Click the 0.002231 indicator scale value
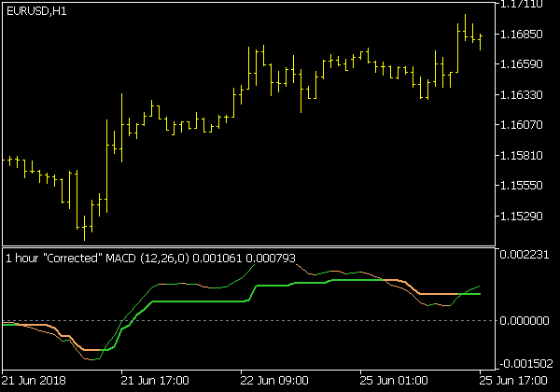Viewport: 560px width, 392px height. tap(525, 255)
